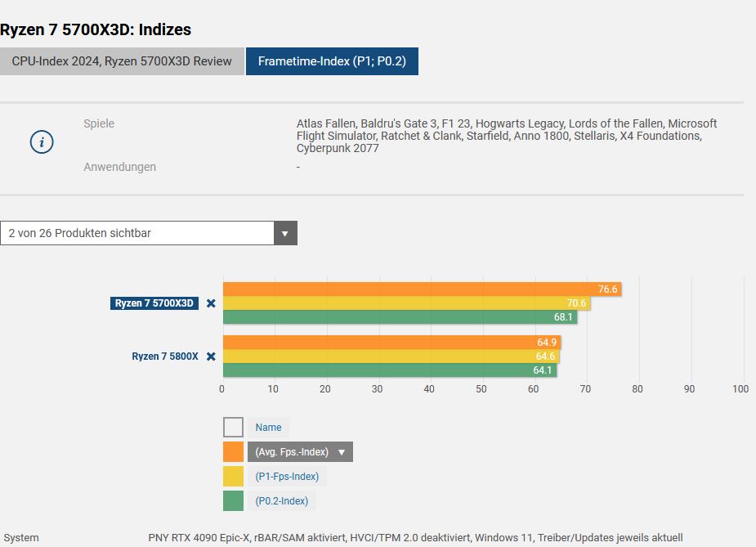Image resolution: width=756 pixels, height=547 pixels.
Task: Click the 'Spiele' label
Action: click(99, 123)
